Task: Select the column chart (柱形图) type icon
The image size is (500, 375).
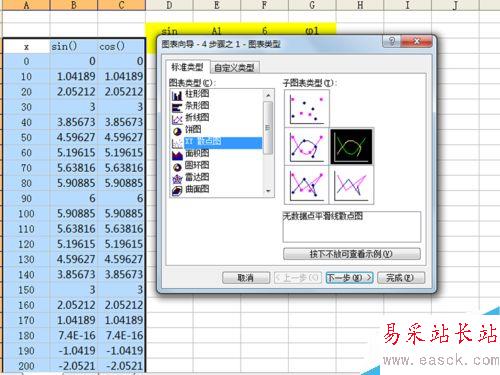Action: (177, 96)
